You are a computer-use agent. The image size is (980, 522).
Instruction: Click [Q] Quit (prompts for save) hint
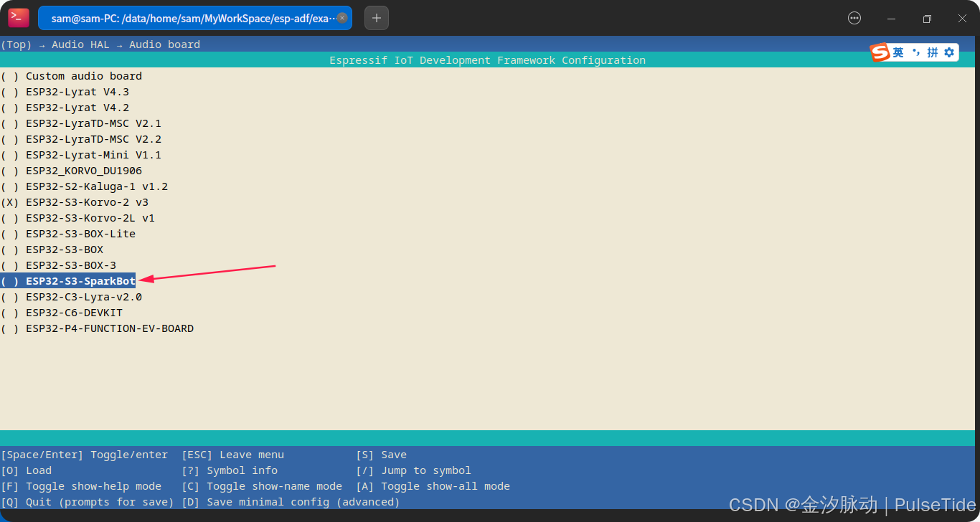pos(87,502)
